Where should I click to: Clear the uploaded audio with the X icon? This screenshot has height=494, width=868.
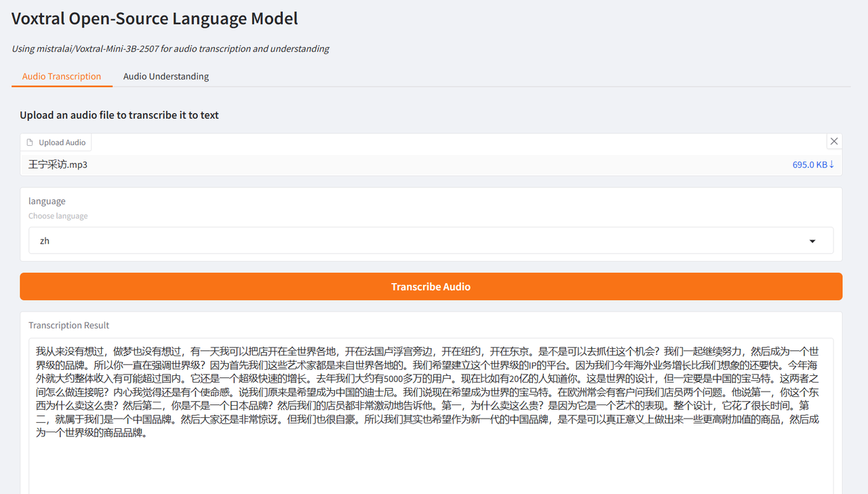(x=834, y=141)
